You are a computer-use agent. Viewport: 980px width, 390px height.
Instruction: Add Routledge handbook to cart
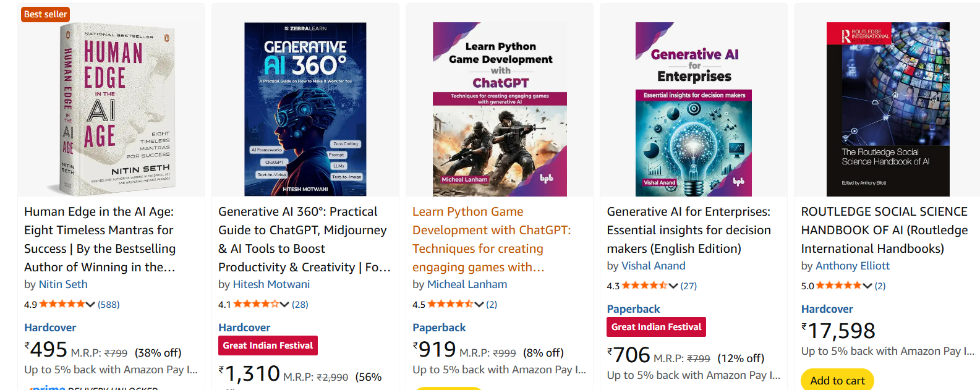[837, 380]
